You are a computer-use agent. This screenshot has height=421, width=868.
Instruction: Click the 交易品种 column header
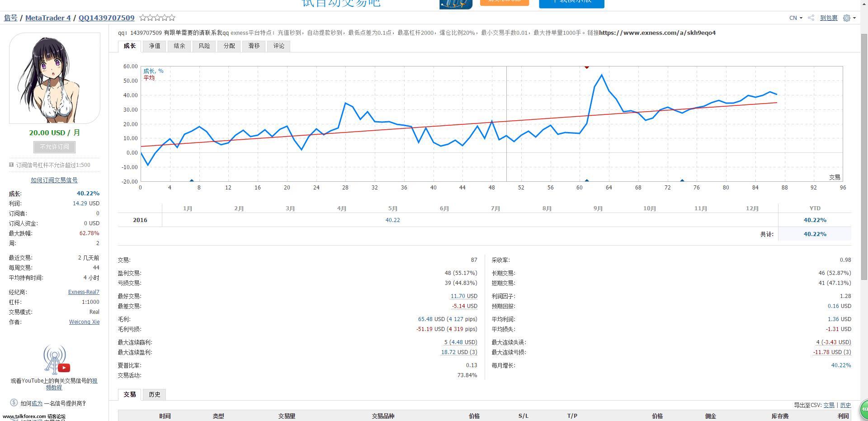click(x=383, y=416)
